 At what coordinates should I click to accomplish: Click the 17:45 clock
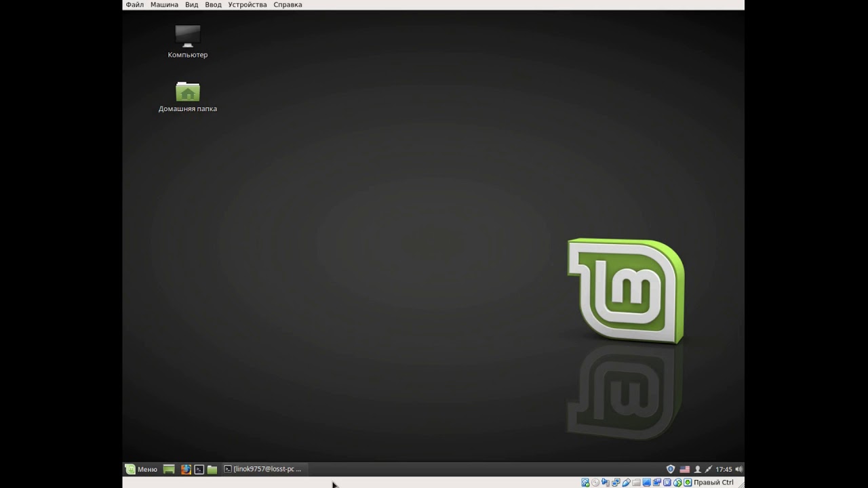724,469
